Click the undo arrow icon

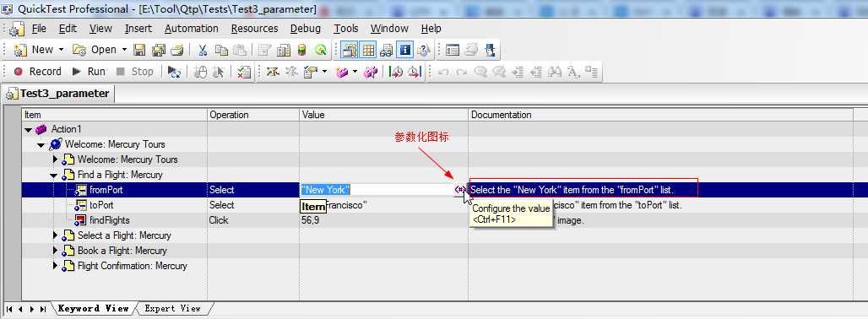coord(443,72)
